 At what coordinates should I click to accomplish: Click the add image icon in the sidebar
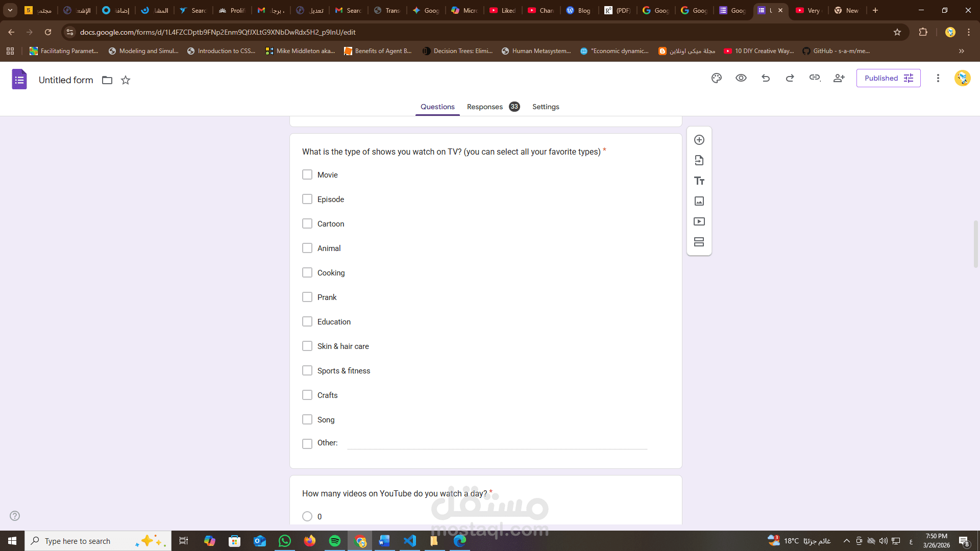pyautogui.click(x=699, y=201)
